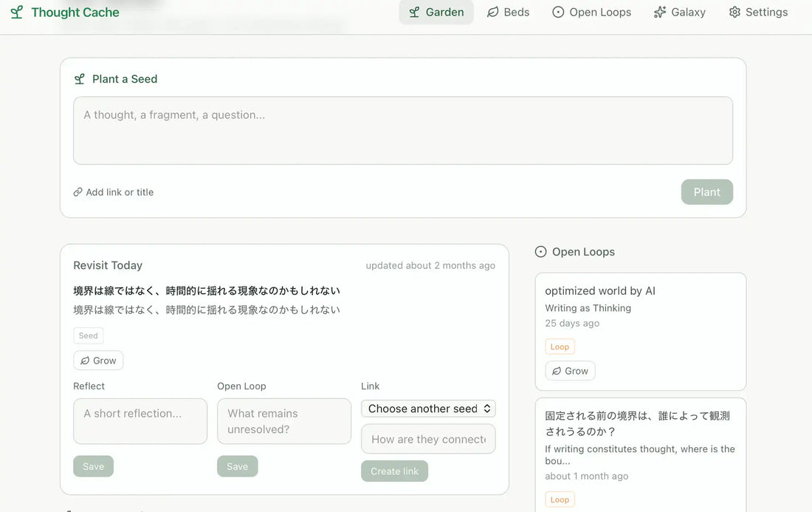Click the chain link icon near Add link
Viewport: 812px width, 512px height.
[78, 192]
